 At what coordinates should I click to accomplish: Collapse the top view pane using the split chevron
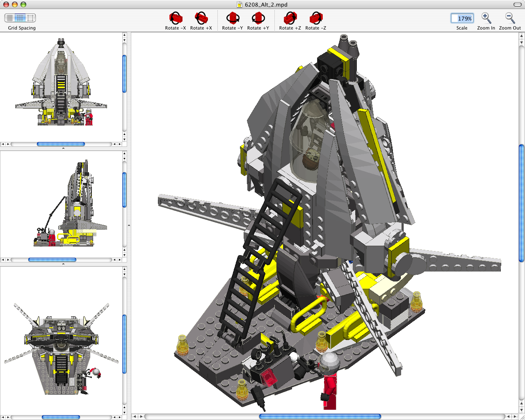tap(63, 148)
